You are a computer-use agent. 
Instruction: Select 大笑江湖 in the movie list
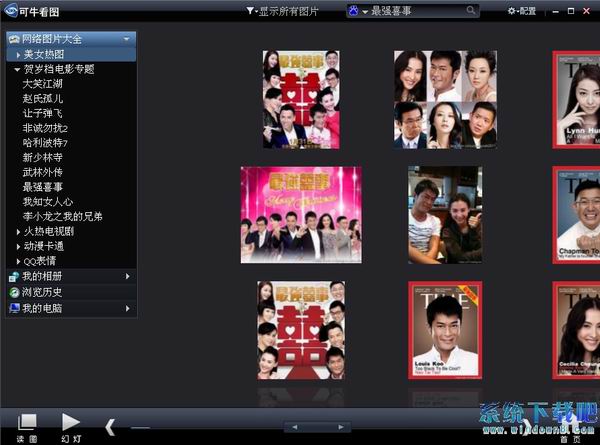42,84
